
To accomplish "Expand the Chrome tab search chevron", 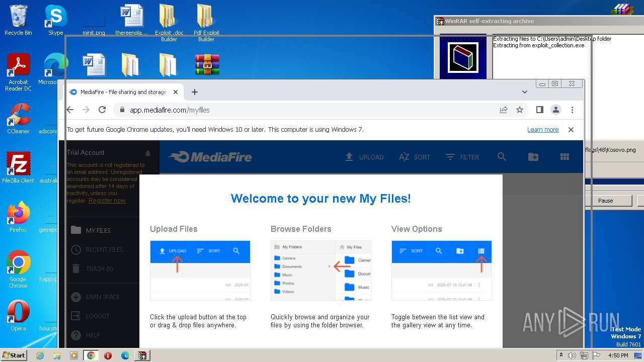I will pyautogui.click(x=525, y=92).
